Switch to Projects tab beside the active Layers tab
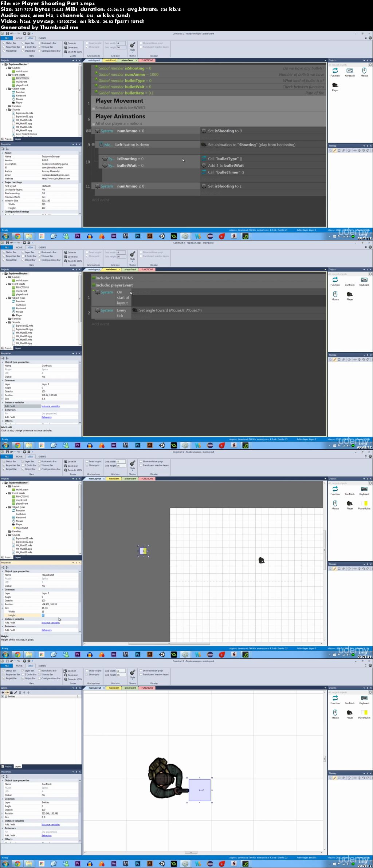The height and width of the screenshot is (868, 373). click(x=7, y=767)
